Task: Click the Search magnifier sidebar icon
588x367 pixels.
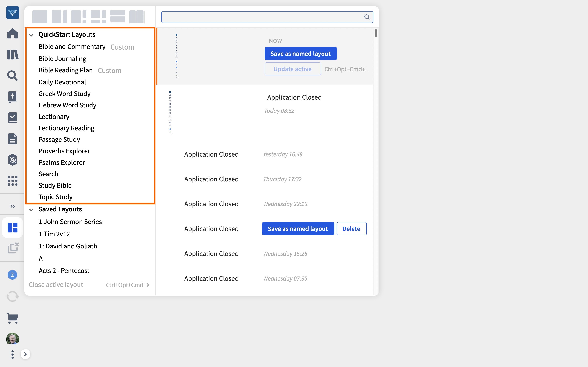Action: (12, 76)
